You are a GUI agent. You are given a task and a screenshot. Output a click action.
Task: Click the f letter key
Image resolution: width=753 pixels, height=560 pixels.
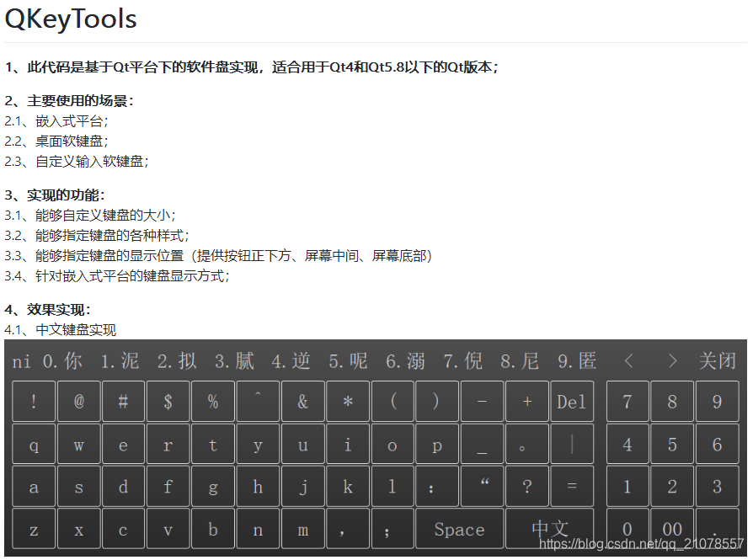pos(168,486)
